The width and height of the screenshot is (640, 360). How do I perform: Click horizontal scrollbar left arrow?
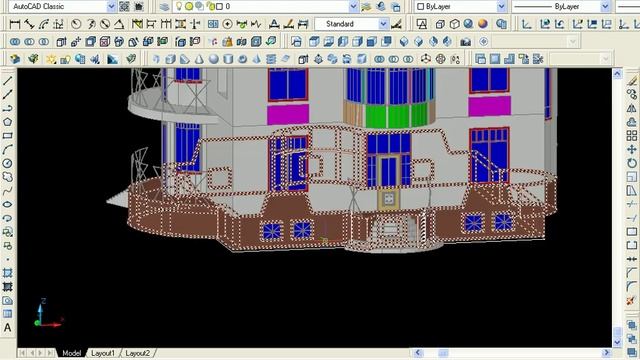(417, 353)
